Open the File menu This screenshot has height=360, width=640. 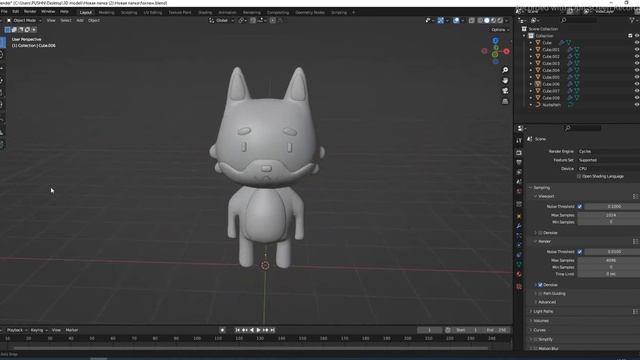pos(4,11)
